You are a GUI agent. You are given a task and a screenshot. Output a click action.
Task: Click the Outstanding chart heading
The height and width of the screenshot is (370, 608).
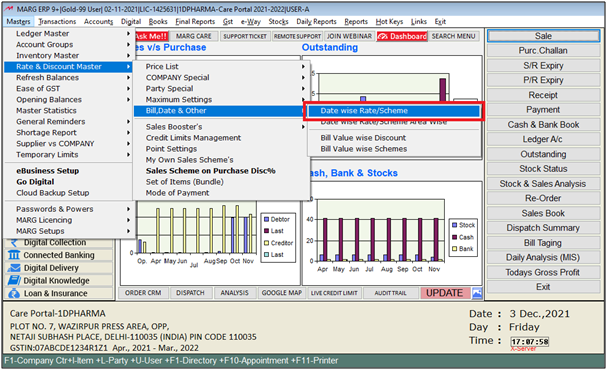pyautogui.click(x=330, y=48)
